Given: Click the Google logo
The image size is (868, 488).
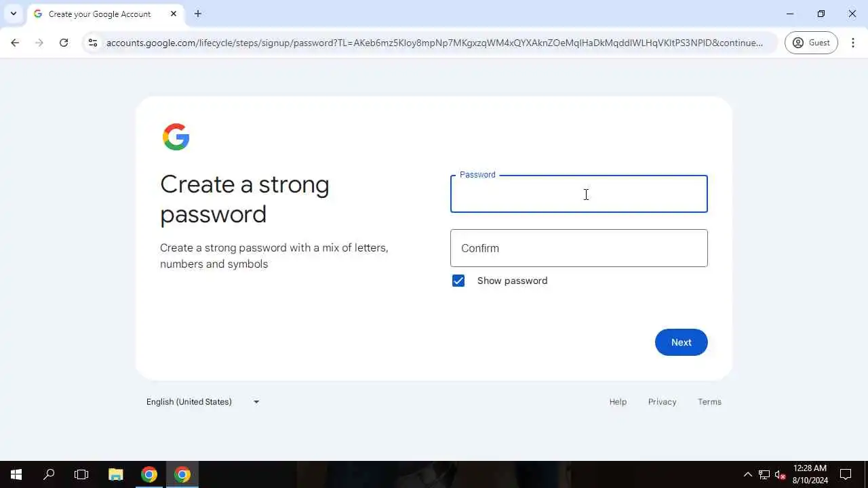Looking at the screenshot, I should [176, 137].
